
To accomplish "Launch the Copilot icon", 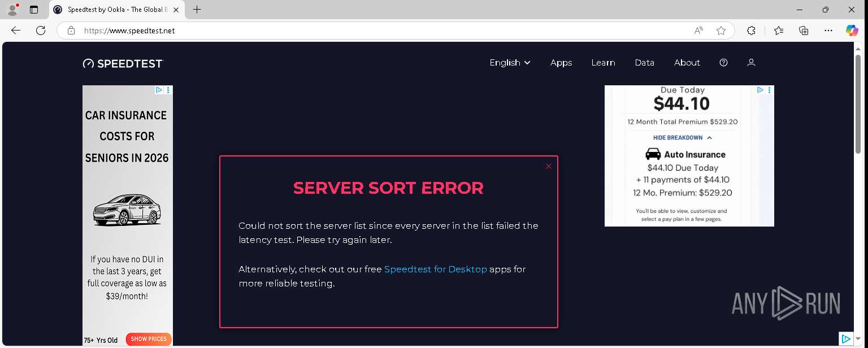I will (x=852, y=31).
